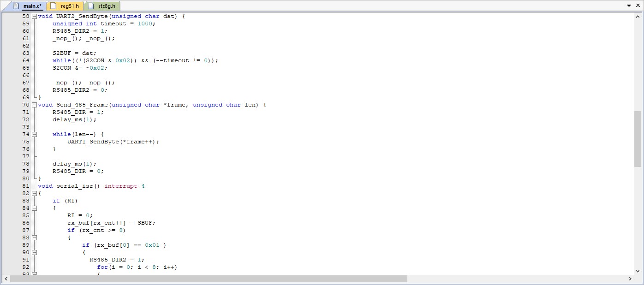
Task: Click the horizontal scrollbar left arrow
Action: 6,279
